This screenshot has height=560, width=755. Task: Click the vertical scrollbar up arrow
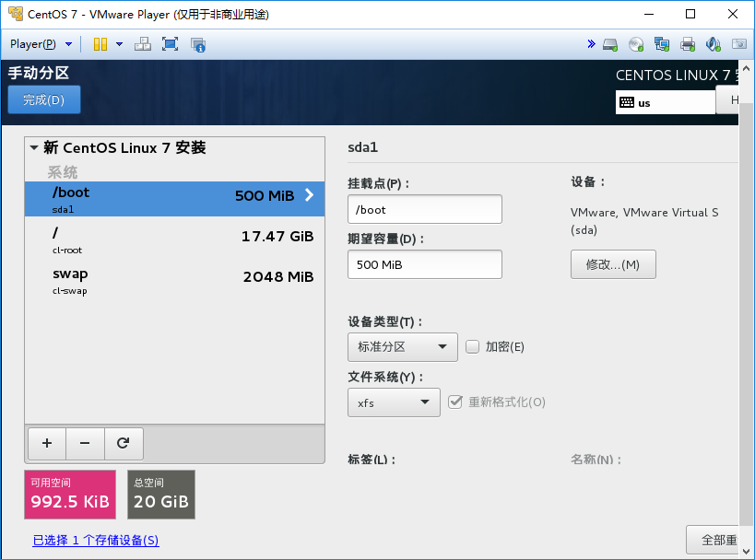pos(747,68)
